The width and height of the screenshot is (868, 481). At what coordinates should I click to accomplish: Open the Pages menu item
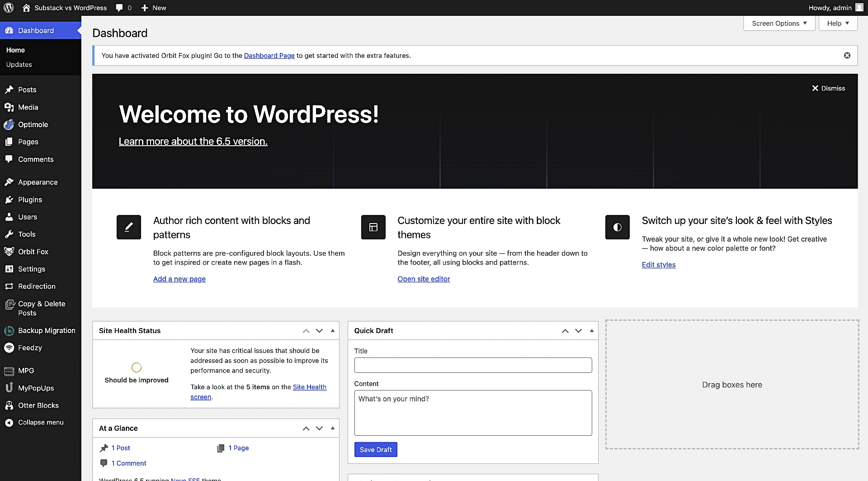(28, 142)
